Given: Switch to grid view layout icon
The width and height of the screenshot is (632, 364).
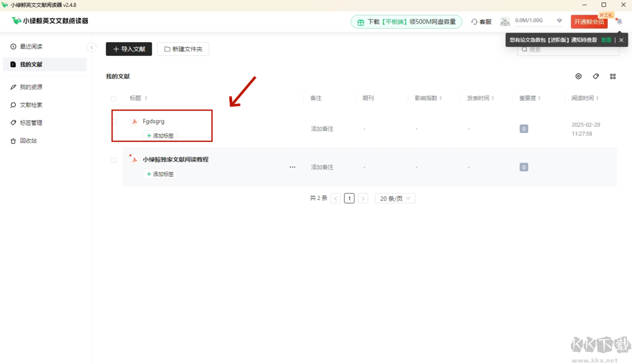Looking at the screenshot, I should pyautogui.click(x=613, y=76).
